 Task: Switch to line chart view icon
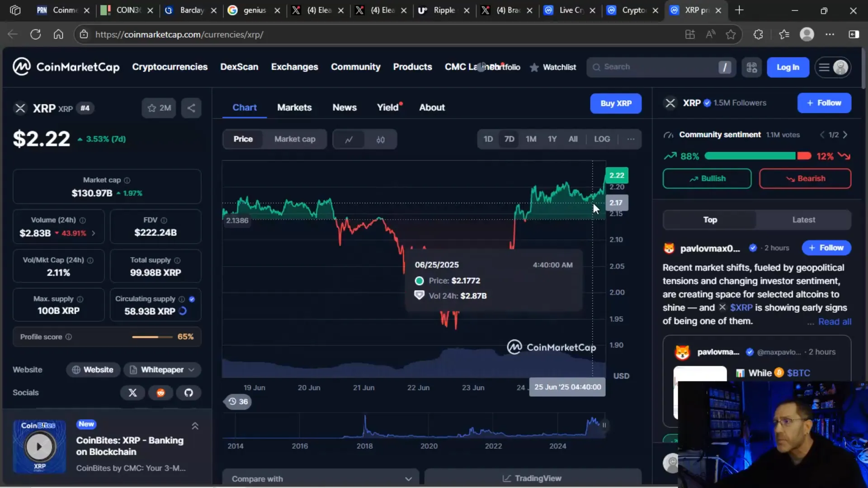click(x=349, y=139)
